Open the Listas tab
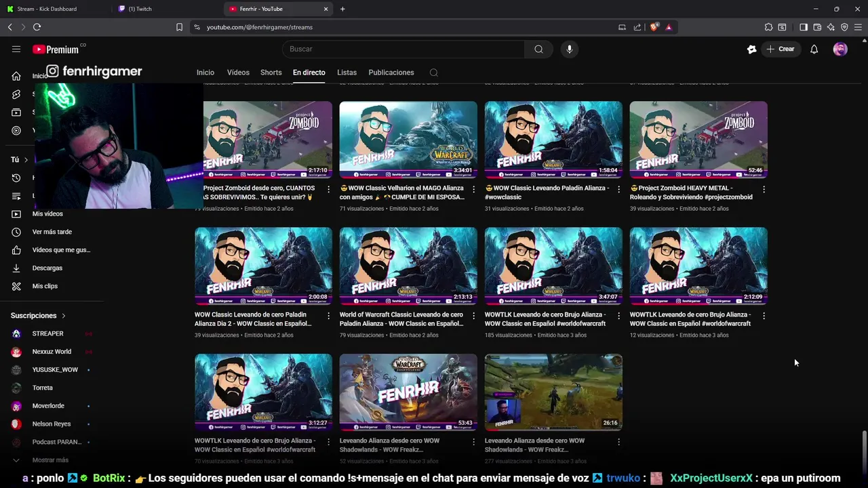Viewport: 868px width, 488px height. tap(347, 73)
